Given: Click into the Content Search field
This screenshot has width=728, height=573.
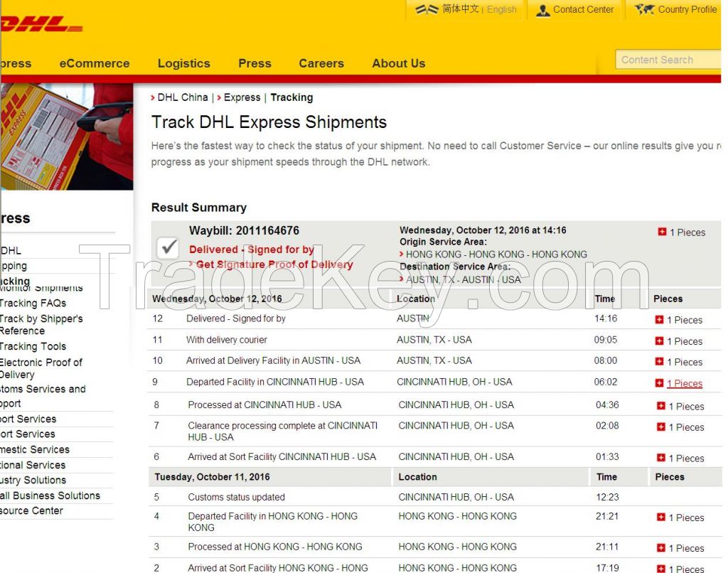Looking at the screenshot, I should [668, 60].
